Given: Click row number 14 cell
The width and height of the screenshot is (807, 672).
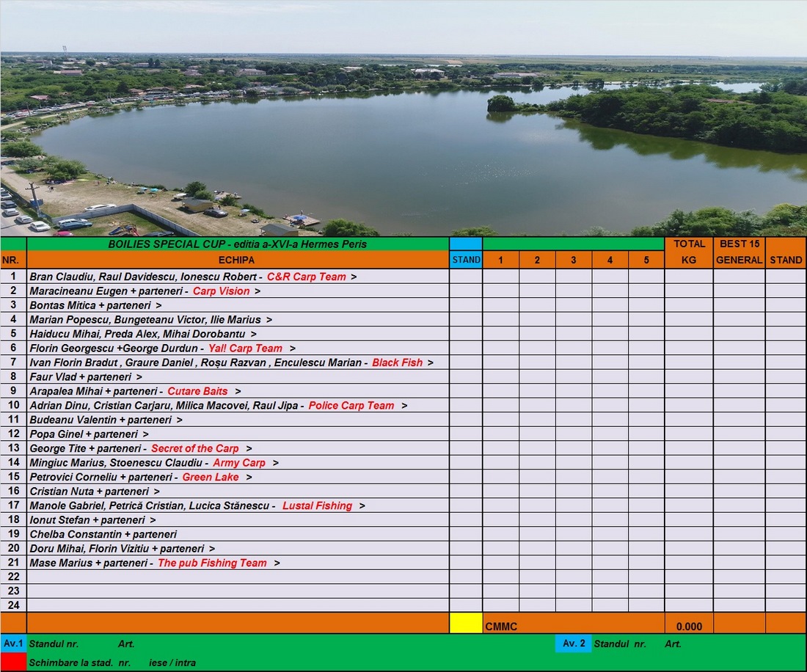Looking at the screenshot, I should coord(13,463).
